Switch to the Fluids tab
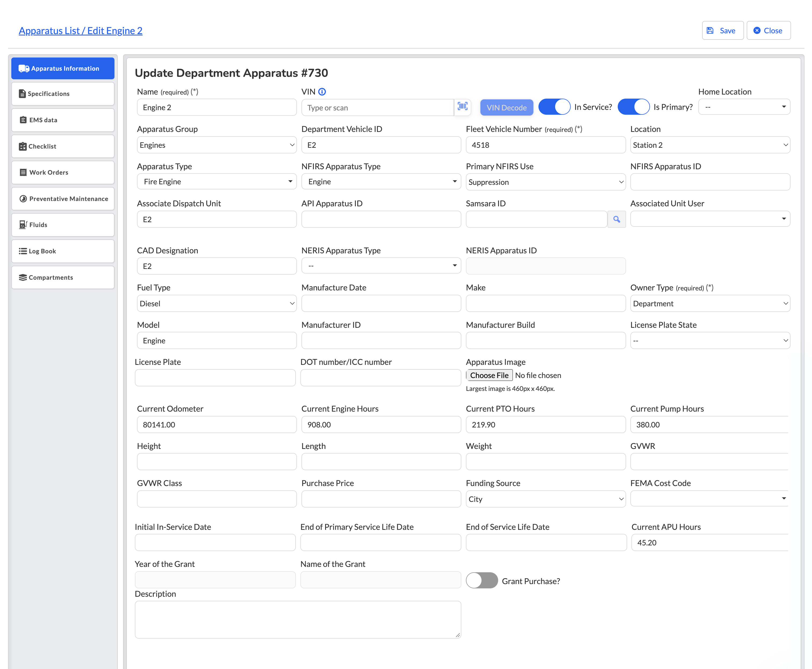 click(x=63, y=225)
